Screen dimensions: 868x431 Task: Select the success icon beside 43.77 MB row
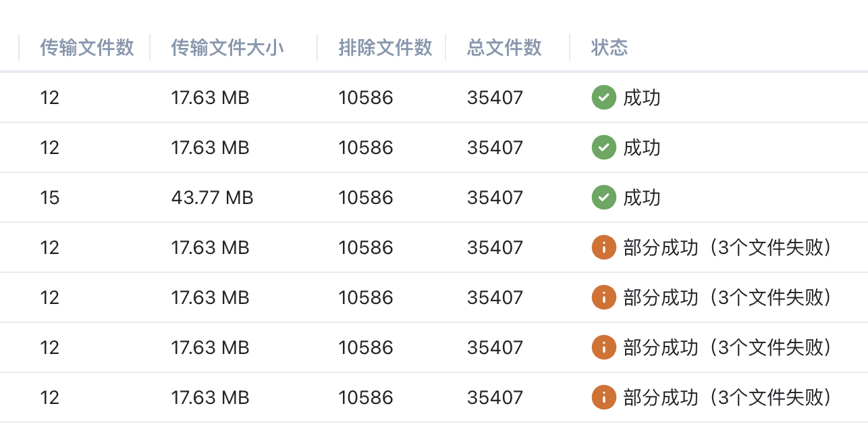coord(603,197)
